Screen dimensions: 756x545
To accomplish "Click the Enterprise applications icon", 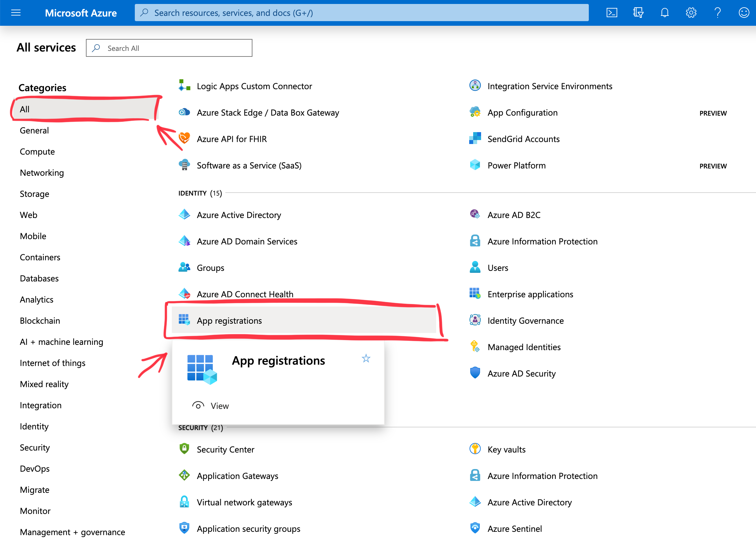I will point(475,294).
